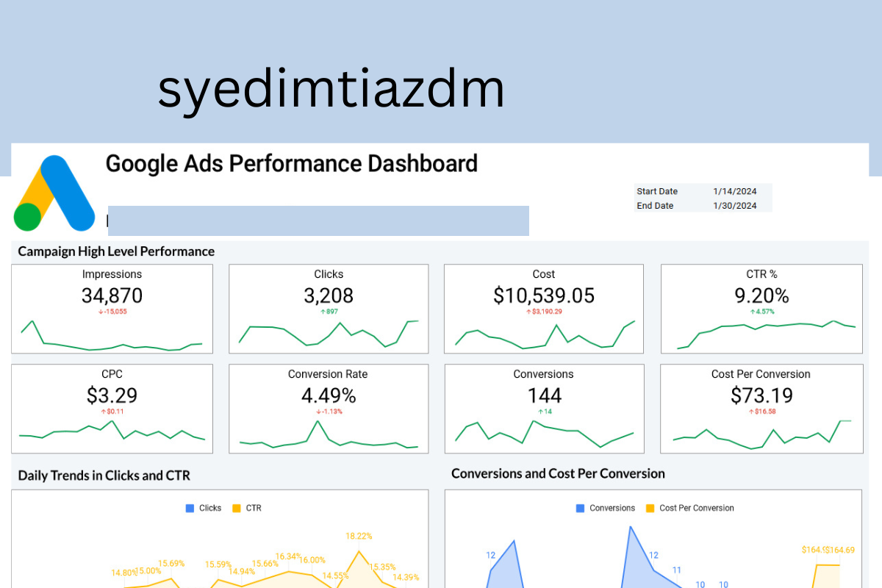Click the End Date label
Image resolution: width=882 pixels, height=588 pixels.
pyautogui.click(x=655, y=206)
